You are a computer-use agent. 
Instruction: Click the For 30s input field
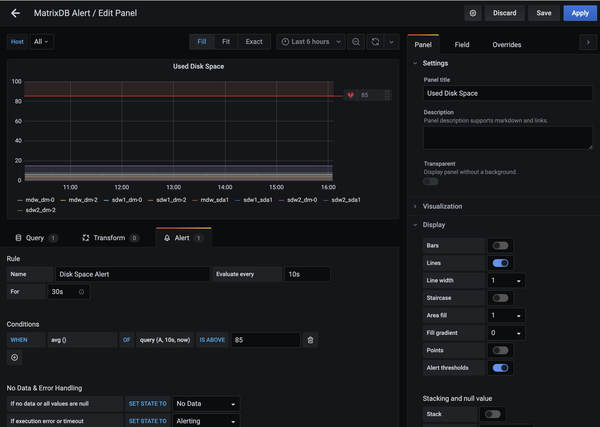coord(68,292)
